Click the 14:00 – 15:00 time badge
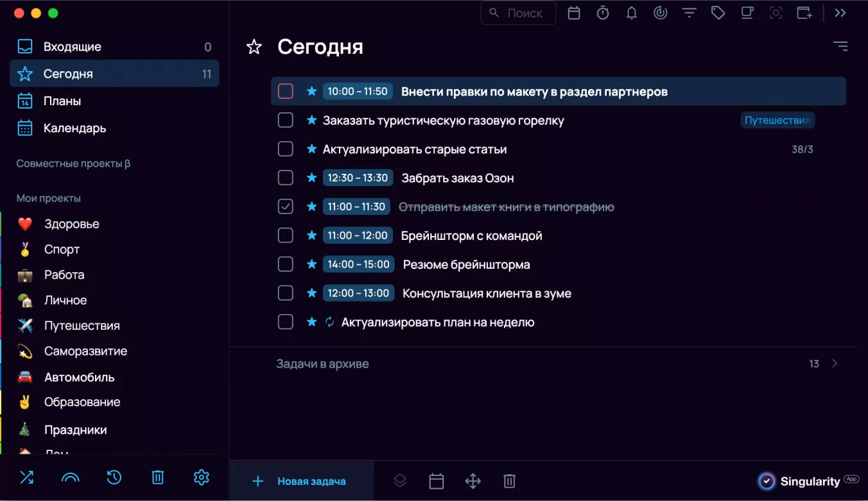Image resolution: width=868 pixels, height=501 pixels. pos(359,264)
